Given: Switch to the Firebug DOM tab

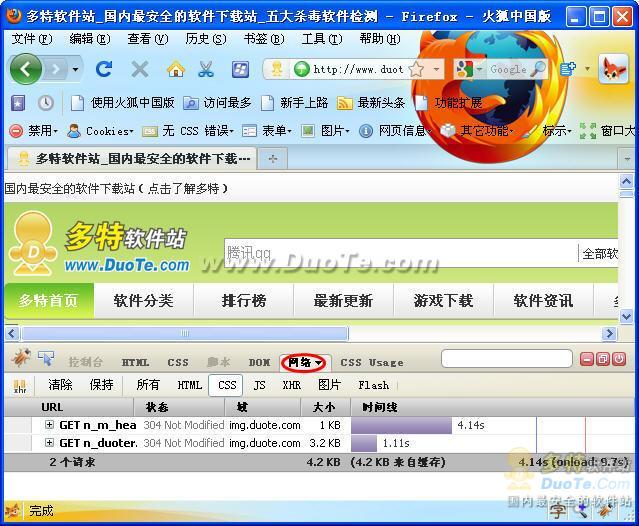Looking at the screenshot, I should pyautogui.click(x=259, y=362).
